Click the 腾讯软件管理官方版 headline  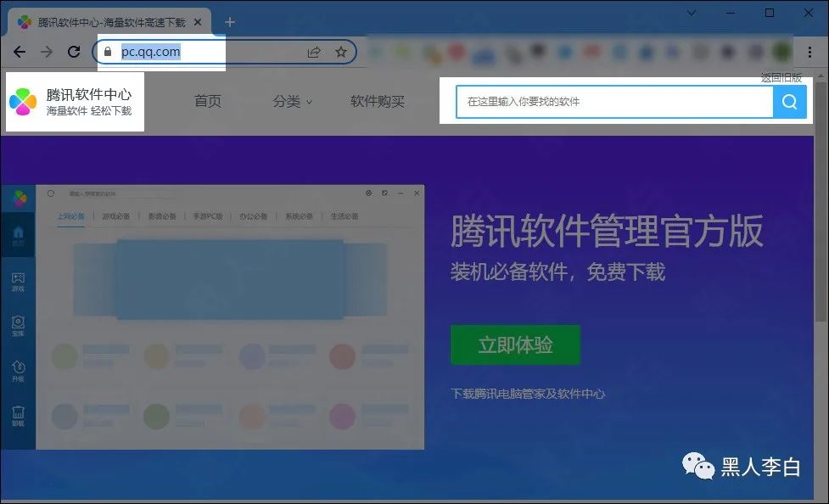(x=607, y=231)
